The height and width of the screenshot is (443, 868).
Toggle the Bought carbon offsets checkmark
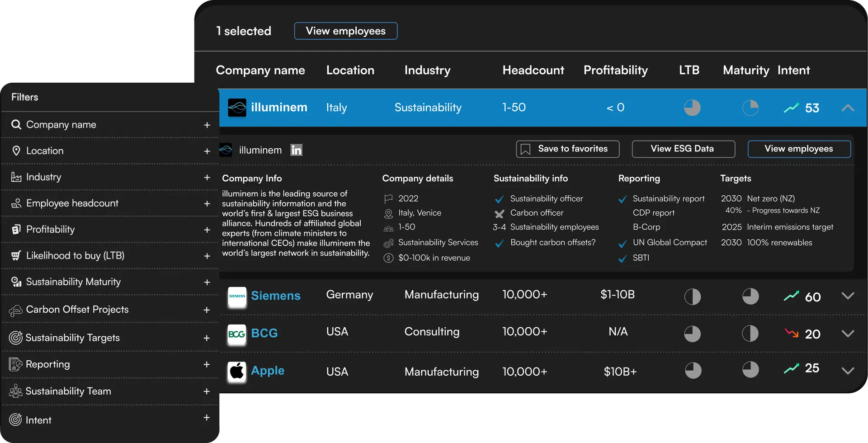point(500,243)
